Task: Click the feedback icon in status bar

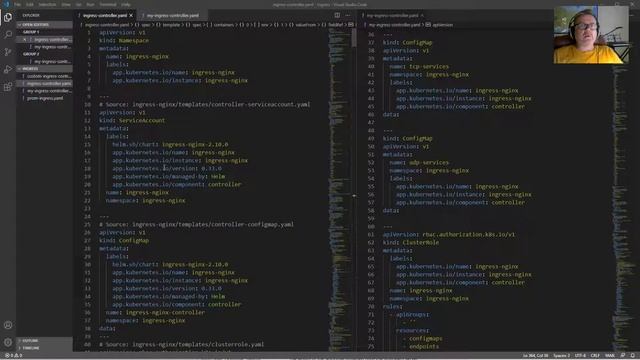Action: [623, 356]
